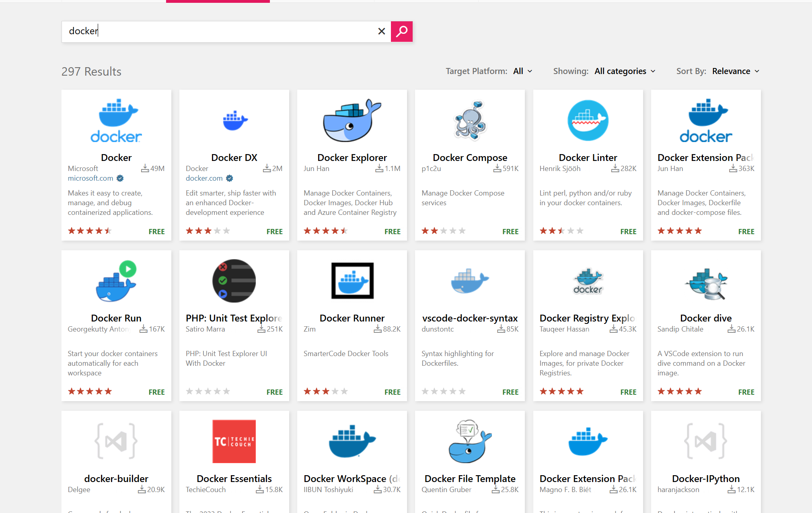Screen dimensions: 812x513
Task: Click the Docker Run description text
Action: tap(113, 363)
